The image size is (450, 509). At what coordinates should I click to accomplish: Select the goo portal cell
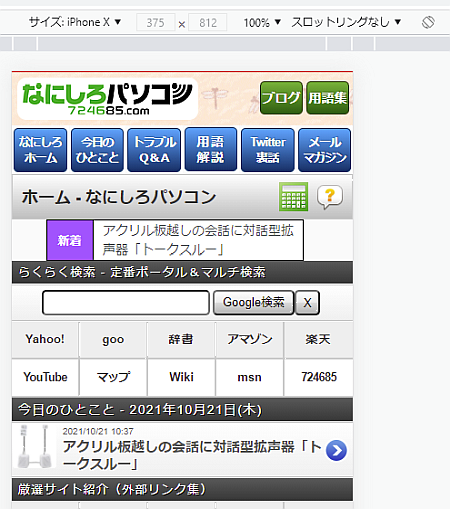click(113, 339)
